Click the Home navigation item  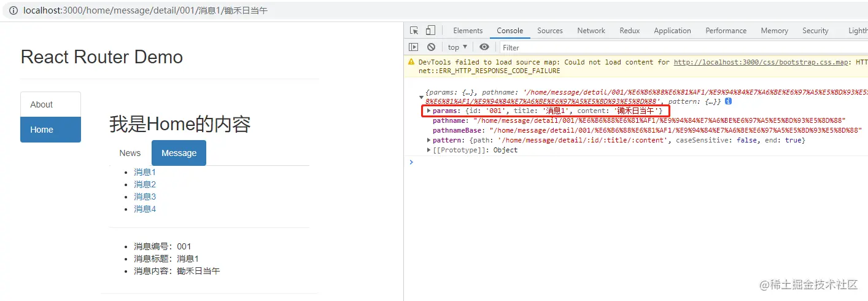tap(50, 130)
